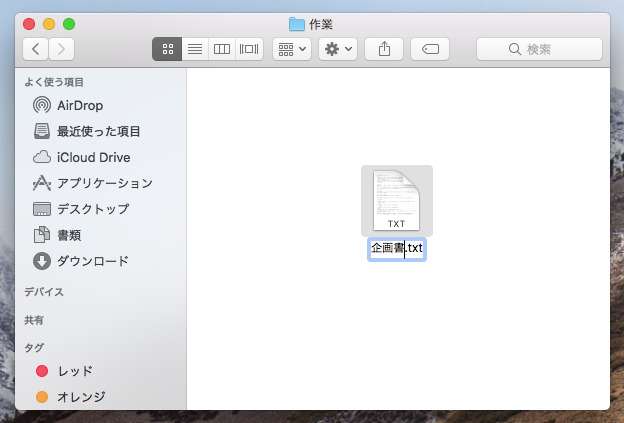Click inside the 企画書.txt filename field
The image size is (624, 423).
(x=397, y=249)
